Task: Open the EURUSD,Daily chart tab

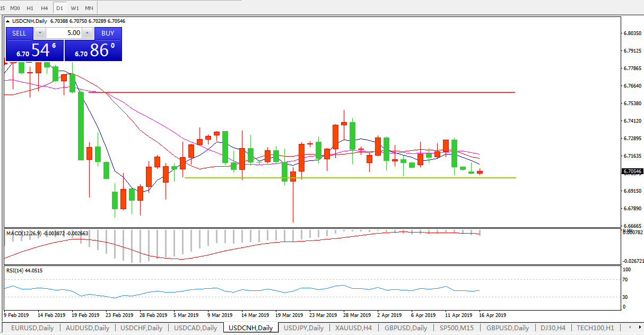Action: [32, 328]
